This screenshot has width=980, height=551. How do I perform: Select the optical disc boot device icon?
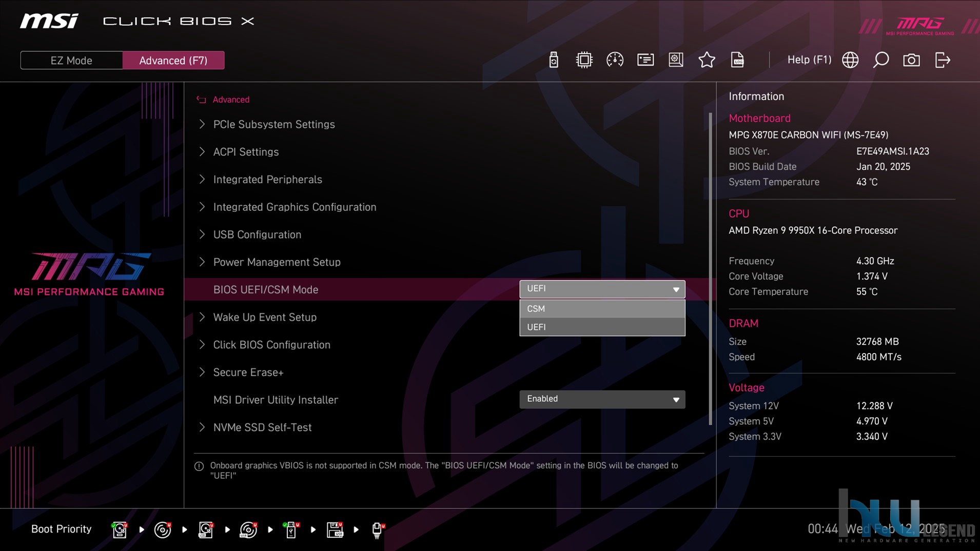pos(163,529)
